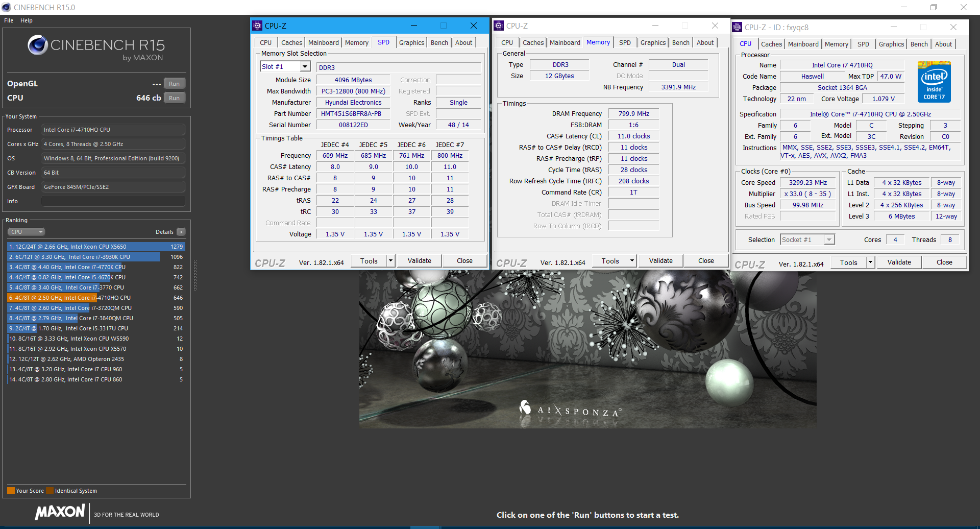Click Core Speed value 3299.23 MHz
The width and height of the screenshot is (980, 529).
(x=808, y=182)
